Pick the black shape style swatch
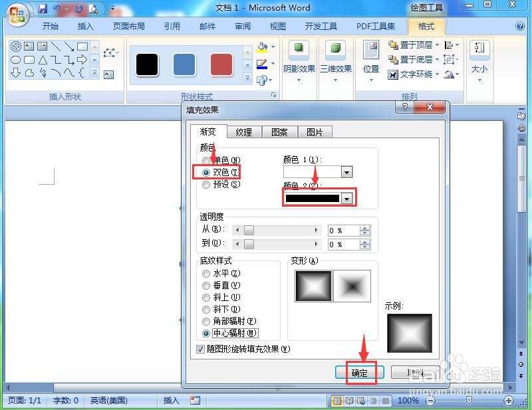 coord(147,64)
